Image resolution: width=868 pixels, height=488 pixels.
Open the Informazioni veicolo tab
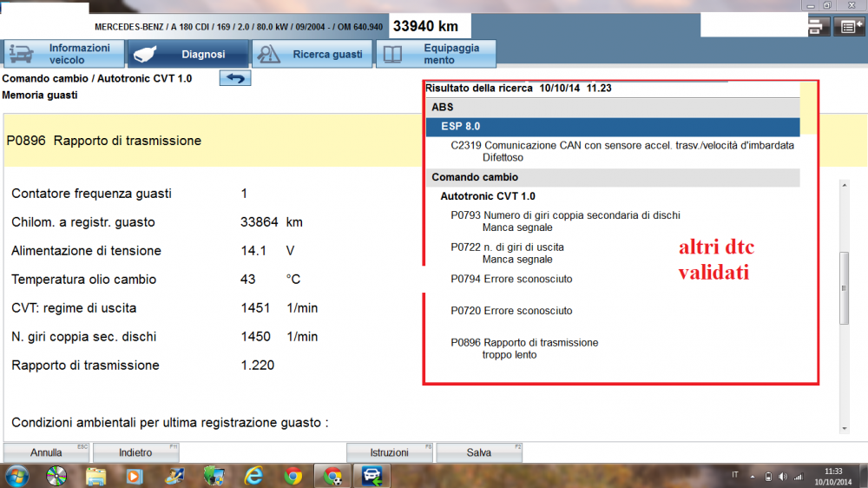point(63,54)
